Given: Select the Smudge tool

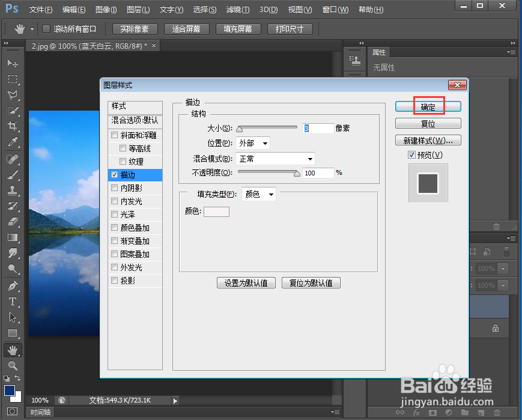Looking at the screenshot, I should 13,253.
